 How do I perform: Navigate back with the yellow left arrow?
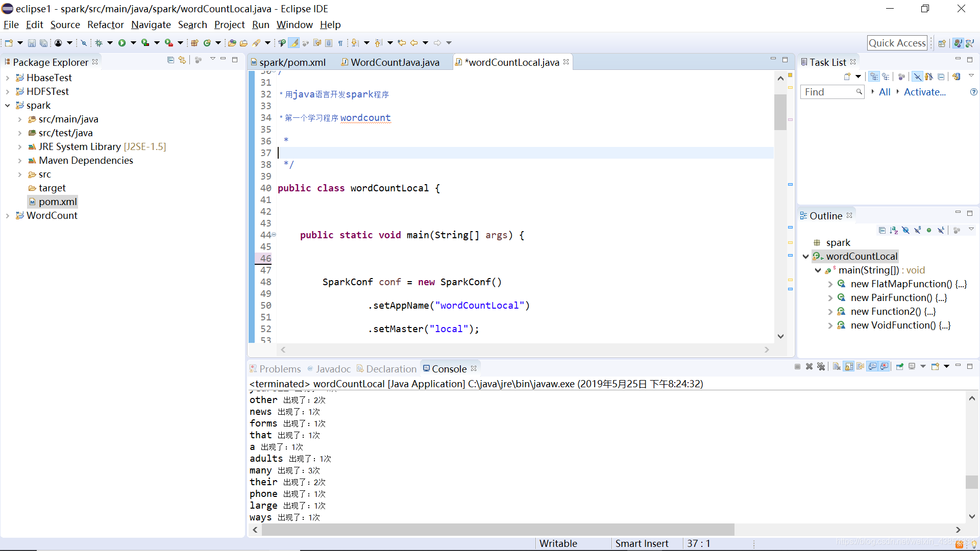tap(414, 43)
